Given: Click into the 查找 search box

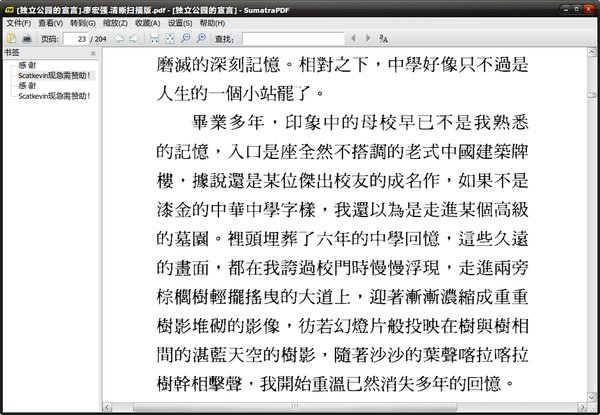Looking at the screenshot, I should (293, 39).
